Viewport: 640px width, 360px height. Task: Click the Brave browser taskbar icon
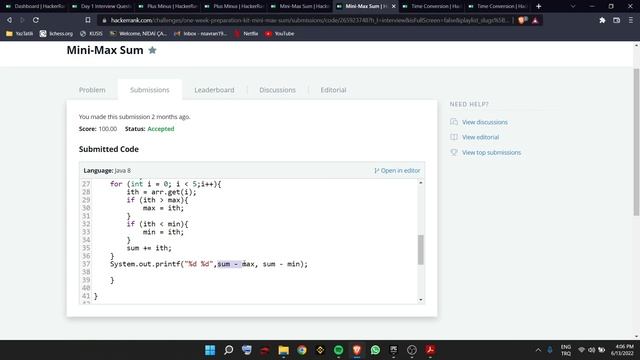(x=357, y=350)
